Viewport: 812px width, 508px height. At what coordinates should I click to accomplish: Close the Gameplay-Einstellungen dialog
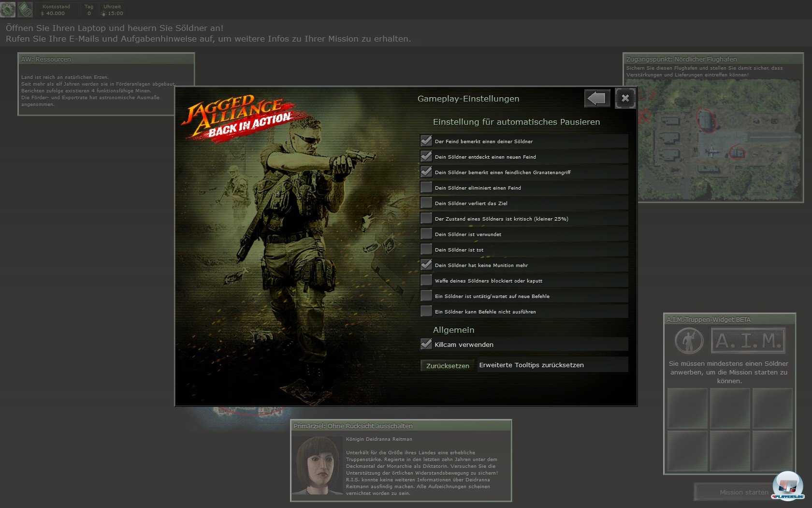click(x=625, y=99)
